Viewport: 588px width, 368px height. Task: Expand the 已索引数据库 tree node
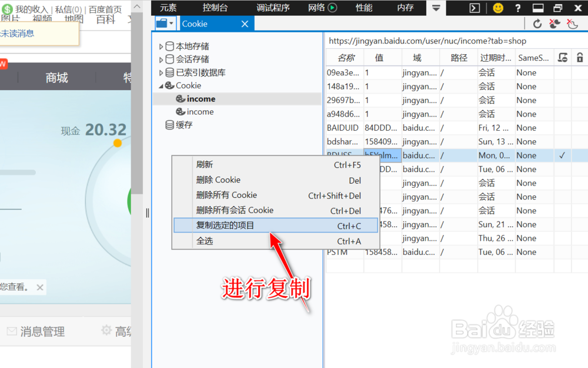pos(161,72)
